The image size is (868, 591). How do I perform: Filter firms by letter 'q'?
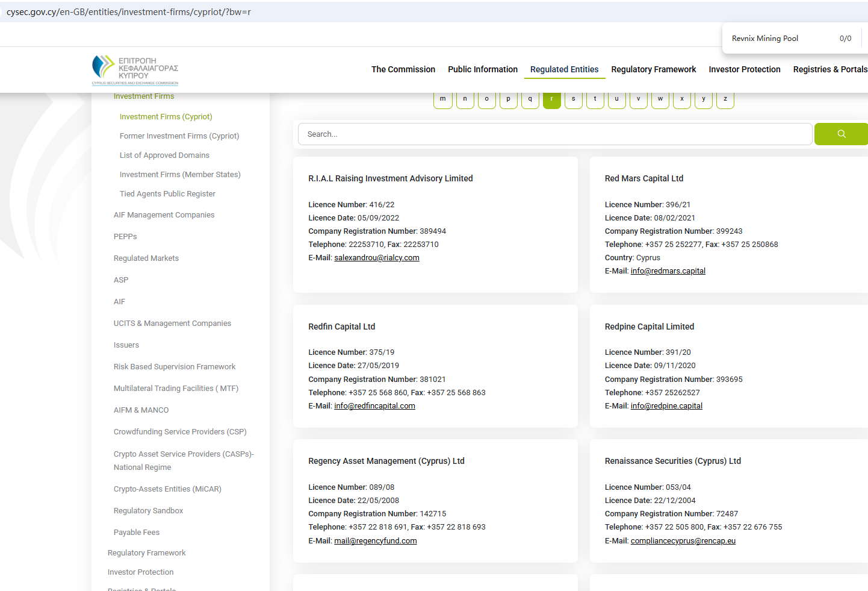[x=530, y=99]
